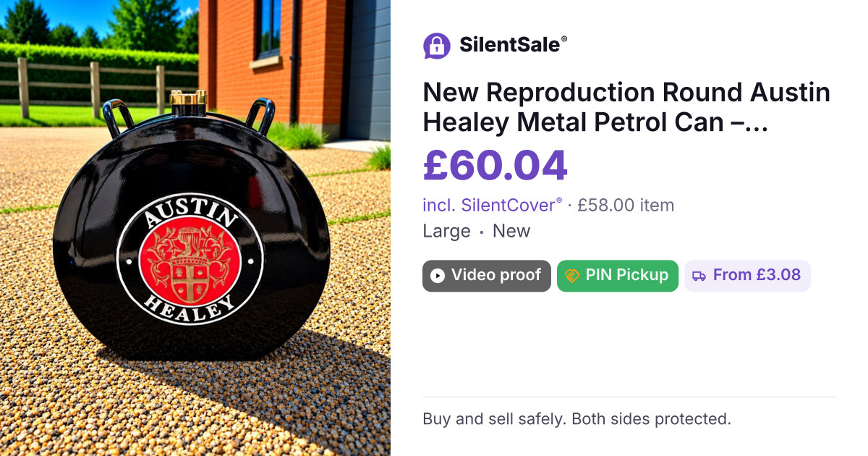Open the incl. SilentCover link

[493, 206]
